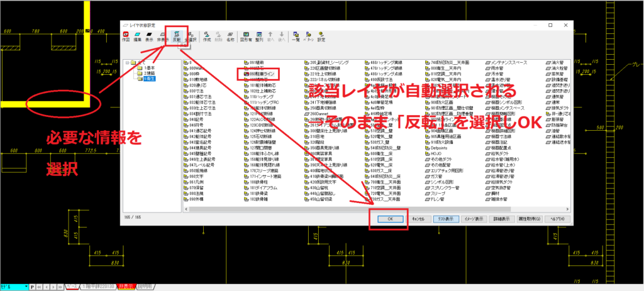Click the 編集 (edit) layer state icon
Screen dimensions: 644x291
tap(138, 35)
